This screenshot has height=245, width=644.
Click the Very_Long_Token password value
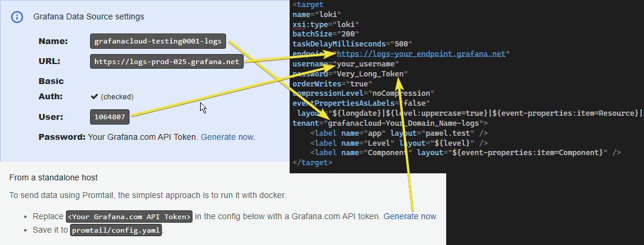370,74
